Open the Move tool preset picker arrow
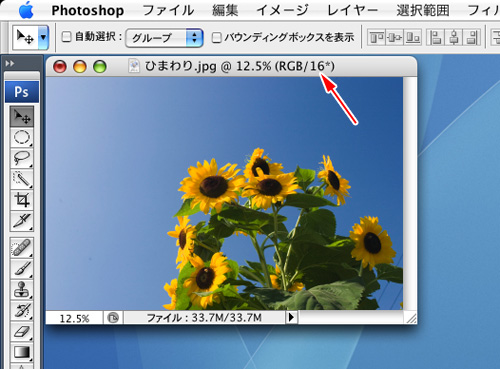This screenshot has height=369, width=500. [43, 37]
